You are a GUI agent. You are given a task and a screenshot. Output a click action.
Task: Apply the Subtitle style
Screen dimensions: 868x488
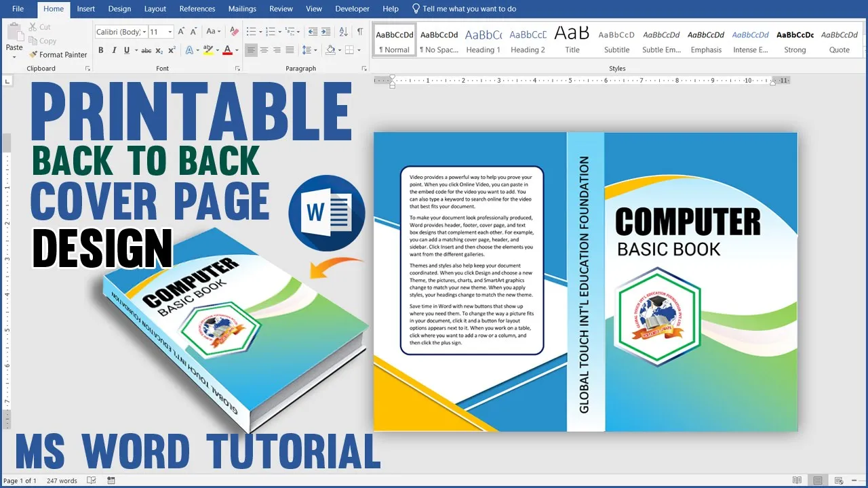coord(617,41)
